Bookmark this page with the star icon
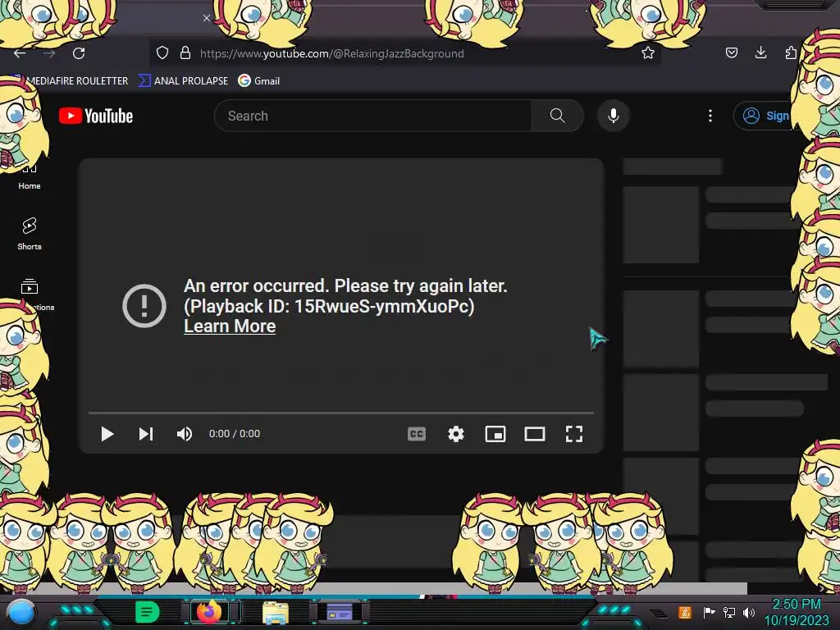This screenshot has height=630, width=840. pos(648,52)
